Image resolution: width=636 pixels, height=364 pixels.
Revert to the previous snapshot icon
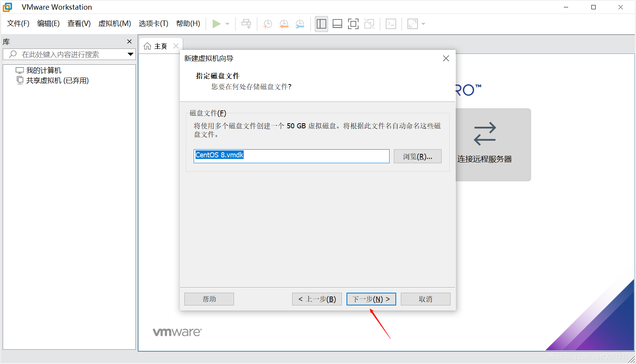pos(284,24)
